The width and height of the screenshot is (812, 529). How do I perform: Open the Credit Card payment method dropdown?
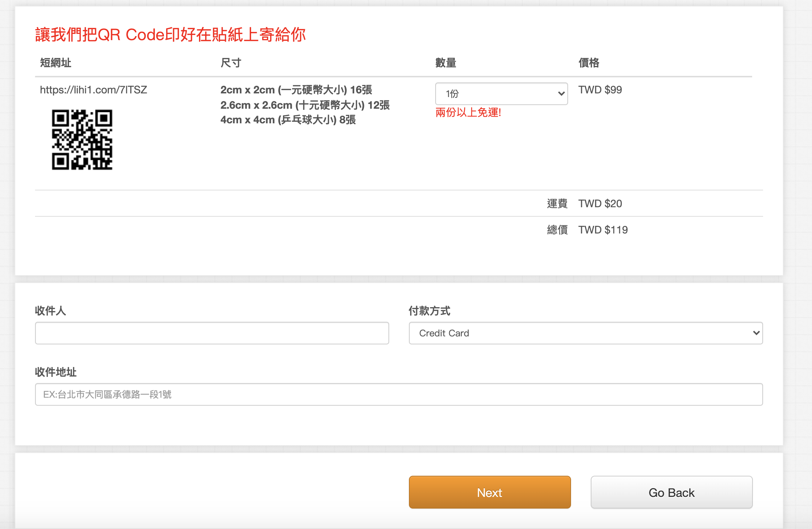pyautogui.click(x=586, y=333)
